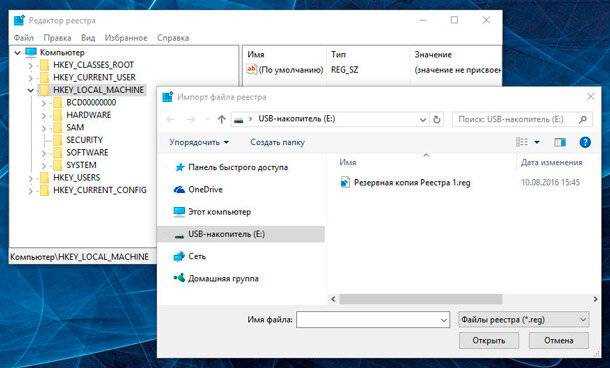Open the Файл menu in Registry Editor
Viewport: 610px width, 368px height.
[23, 38]
